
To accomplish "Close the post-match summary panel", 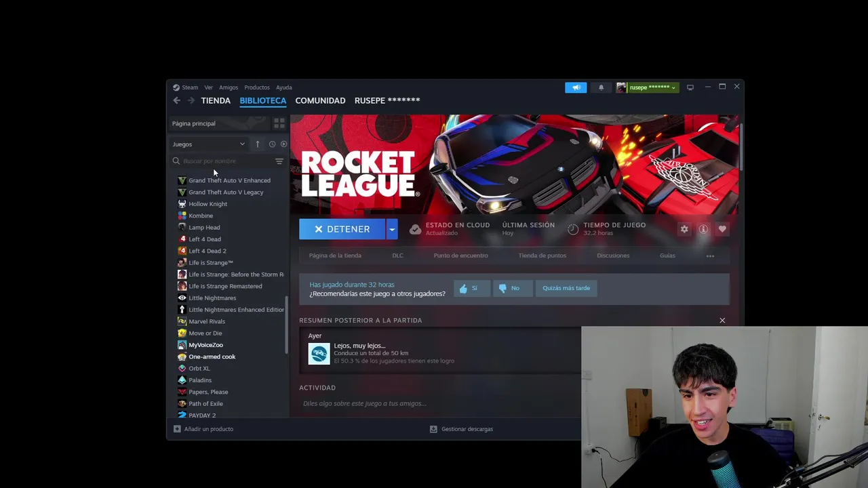I will pyautogui.click(x=722, y=321).
